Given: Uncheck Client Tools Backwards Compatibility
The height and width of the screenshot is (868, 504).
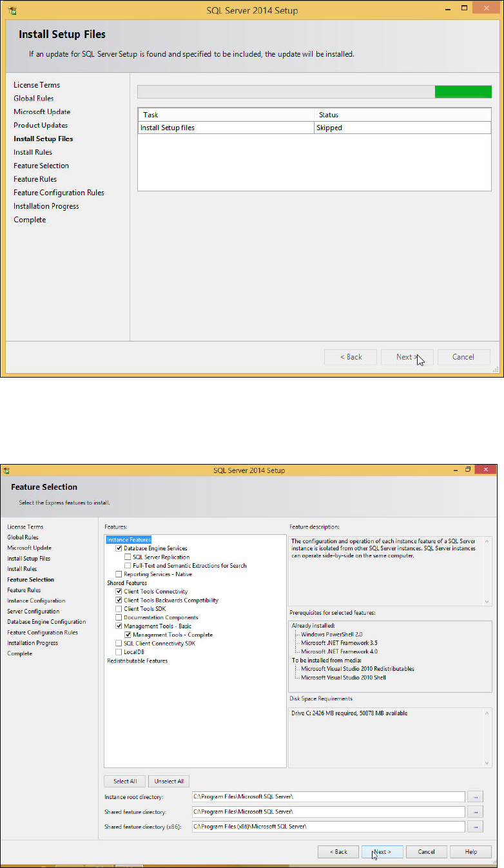Looking at the screenshot, I should [x=119, y=600].
